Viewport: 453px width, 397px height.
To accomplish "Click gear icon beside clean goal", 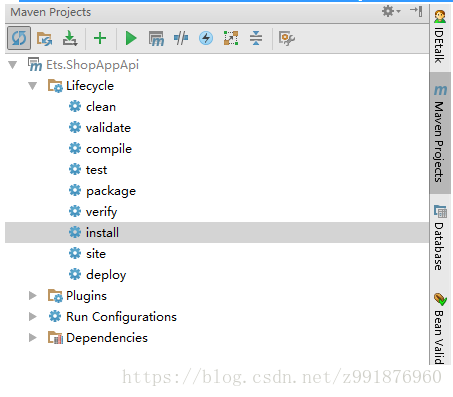I will click(75, 106).
